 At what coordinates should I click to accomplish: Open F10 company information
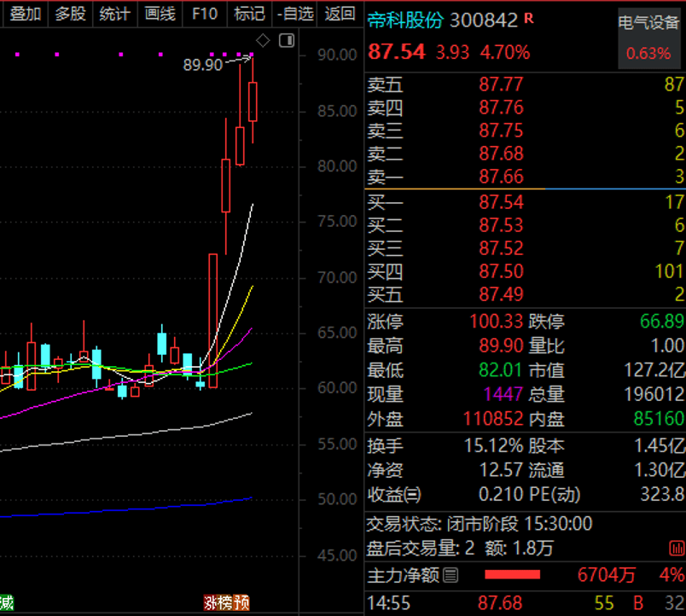tap(205, 13)
